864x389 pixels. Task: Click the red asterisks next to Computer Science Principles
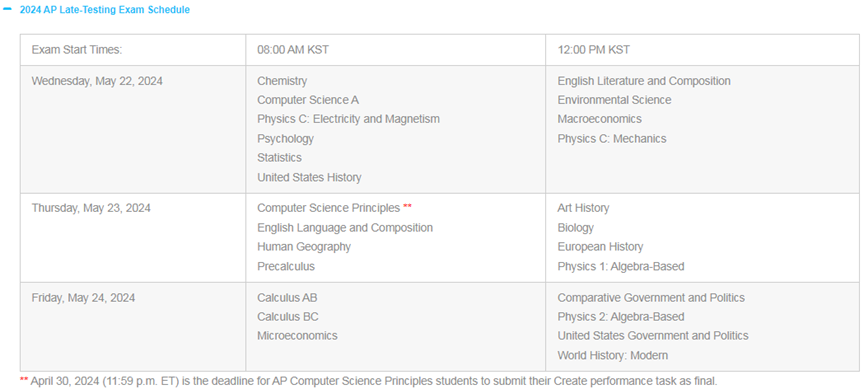407,208
